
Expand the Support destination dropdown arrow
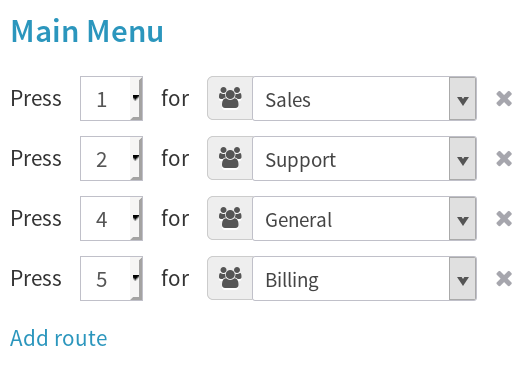pyautogui.click(x=463, y=159)
